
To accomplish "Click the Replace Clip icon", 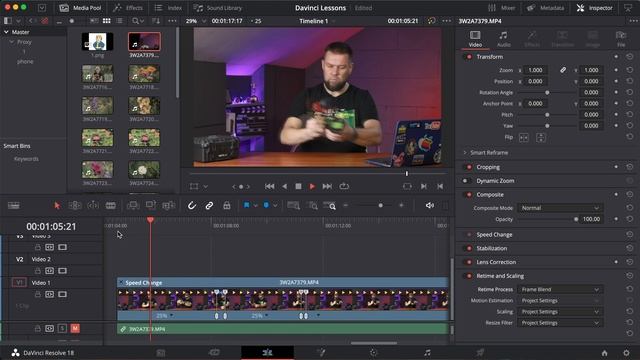I will pyautogui.click(x=169, y=205).
